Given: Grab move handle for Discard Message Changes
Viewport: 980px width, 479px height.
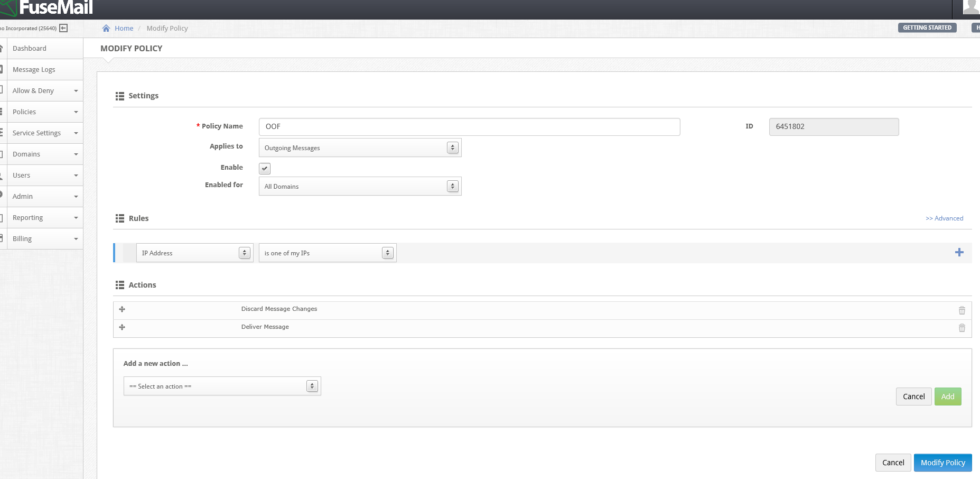Looking at the screenshot, I should coord(122,309).
